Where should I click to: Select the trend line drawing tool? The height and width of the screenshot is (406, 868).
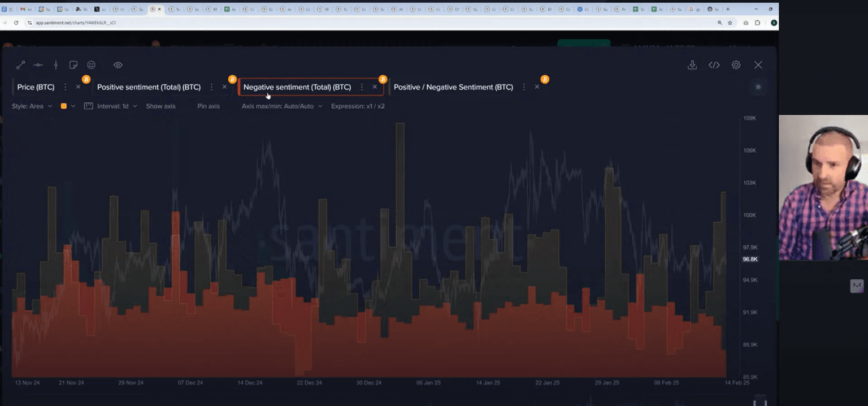20,65
